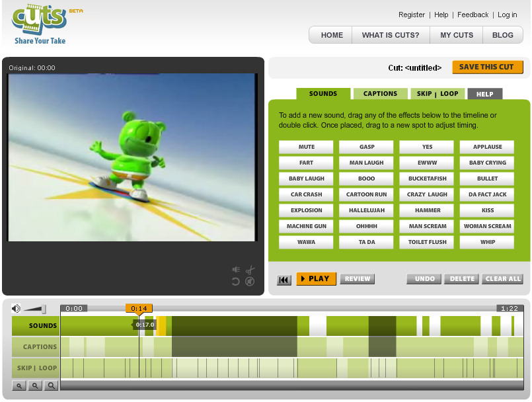Click the scissors icon under the video

pos(250,270)
